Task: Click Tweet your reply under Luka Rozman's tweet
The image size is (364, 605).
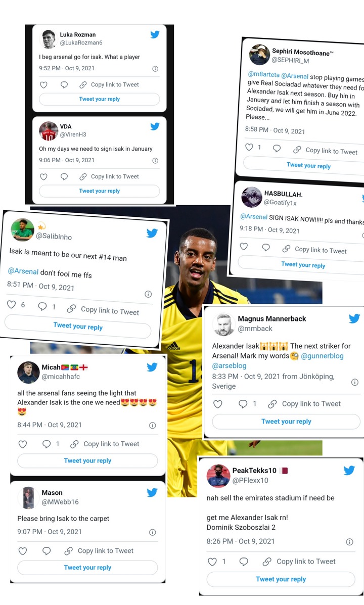Action: coord(99,99)
